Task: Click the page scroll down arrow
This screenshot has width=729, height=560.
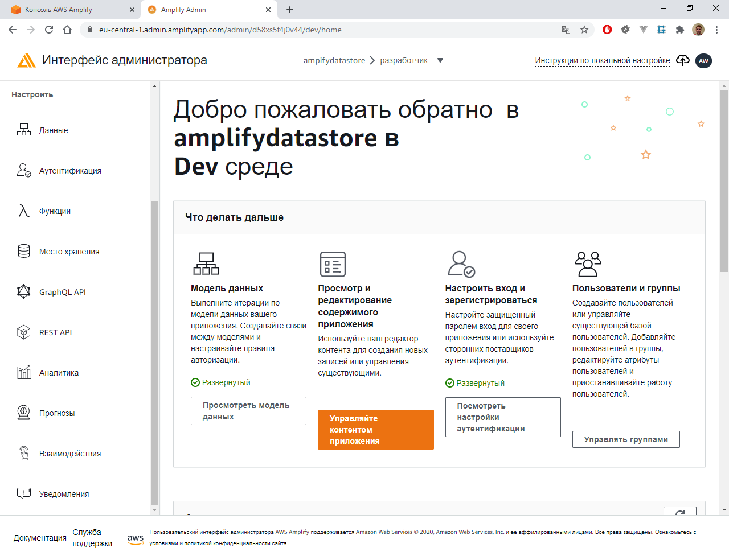Action: 724,510
